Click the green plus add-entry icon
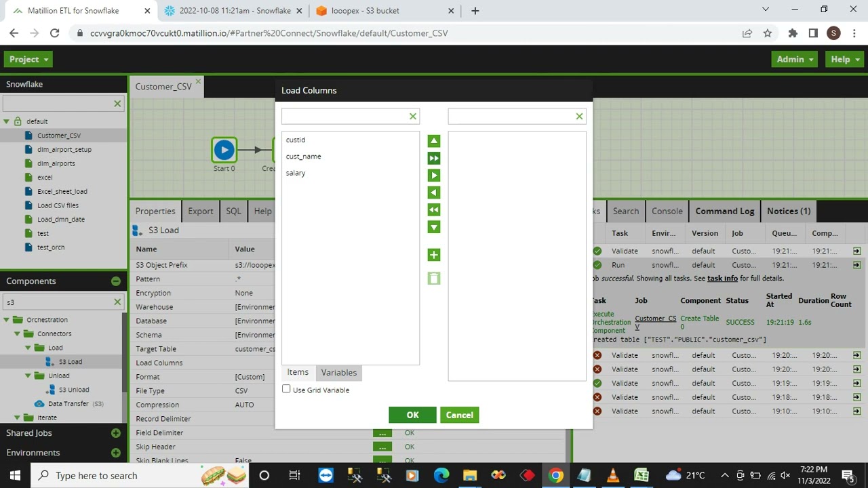This screenshot has height=488, width=868. 434,255
